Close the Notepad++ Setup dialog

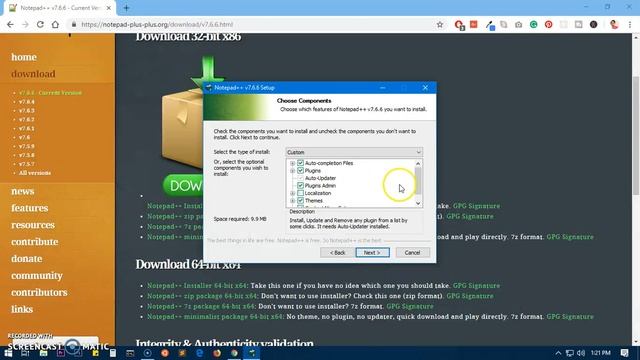click(425, 87)
